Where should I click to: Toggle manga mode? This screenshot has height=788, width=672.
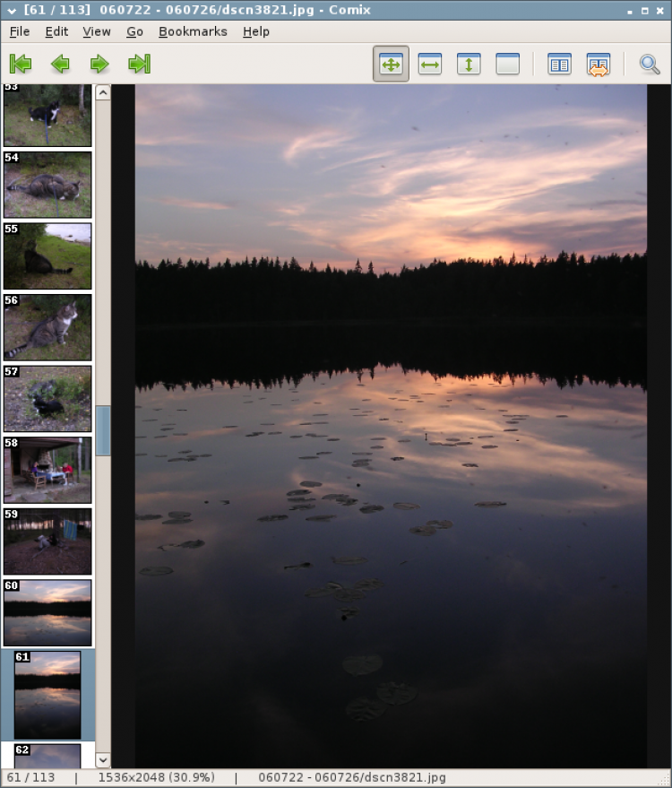599,65
